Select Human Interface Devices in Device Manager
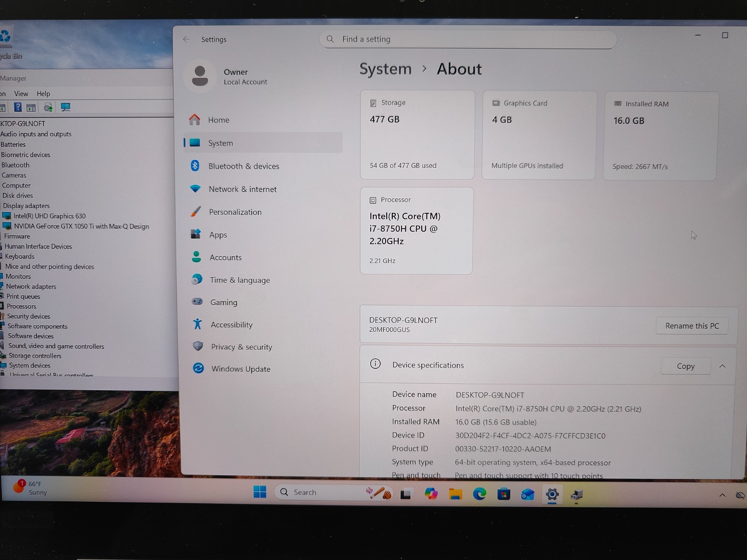The height and width of the screenshot is (560, 747). (x=38, y=246)
